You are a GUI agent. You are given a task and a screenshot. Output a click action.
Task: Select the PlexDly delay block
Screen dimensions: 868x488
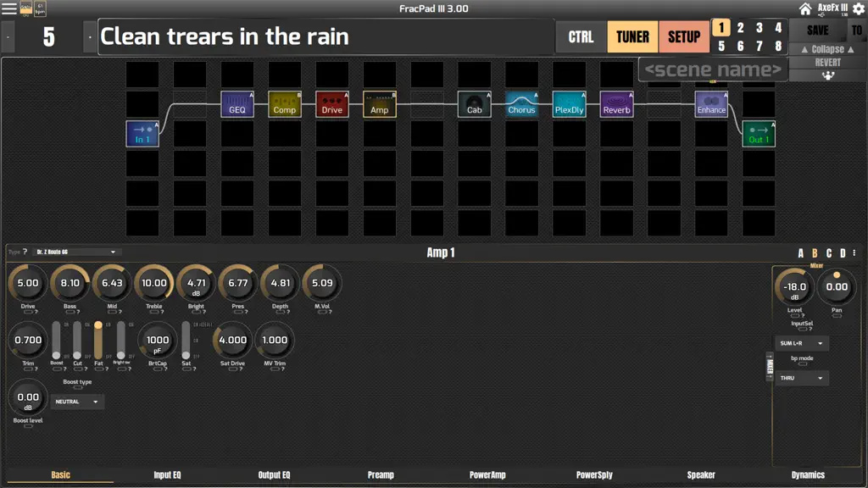coord(569,104)
